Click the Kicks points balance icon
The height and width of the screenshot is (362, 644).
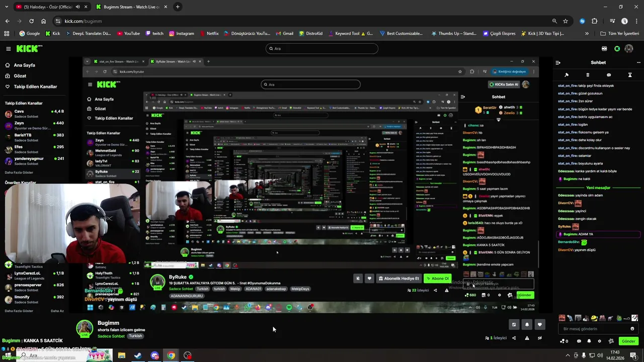(x=564, y=341)
